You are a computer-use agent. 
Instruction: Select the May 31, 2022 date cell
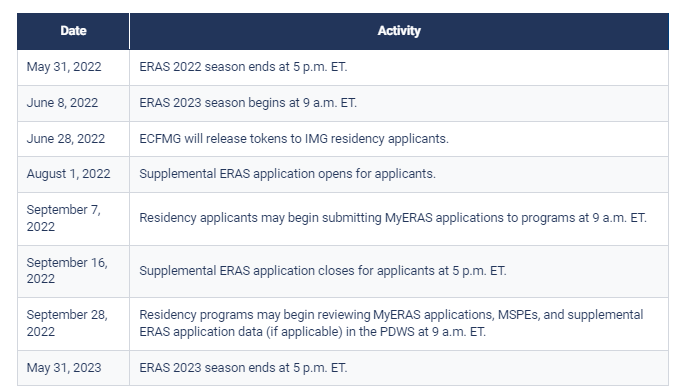pyautogui.click(x=73, y=67)
